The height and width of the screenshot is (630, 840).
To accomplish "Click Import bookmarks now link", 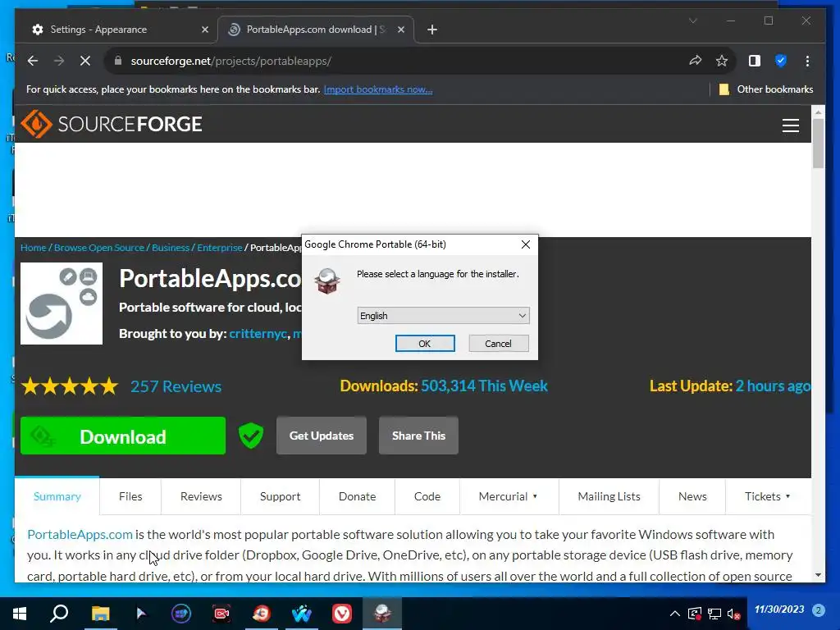I will pyautogui.click(x=378, y=89).
